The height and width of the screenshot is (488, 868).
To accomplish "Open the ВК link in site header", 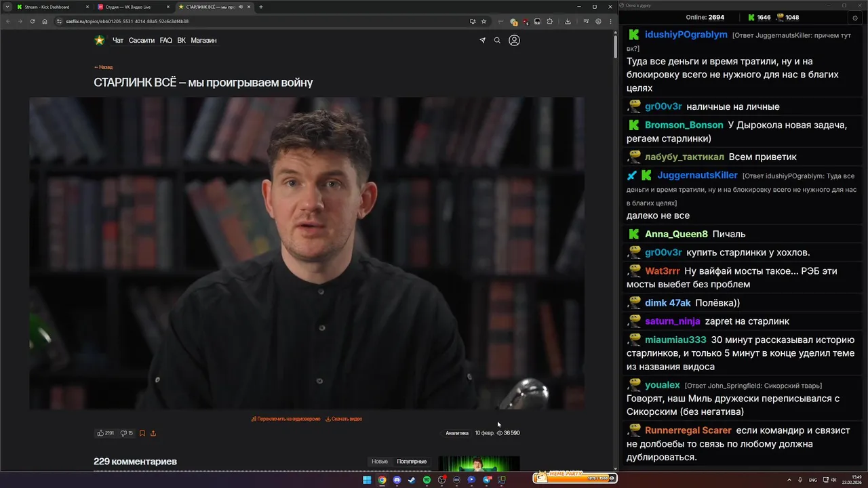I will pos(182,41).
